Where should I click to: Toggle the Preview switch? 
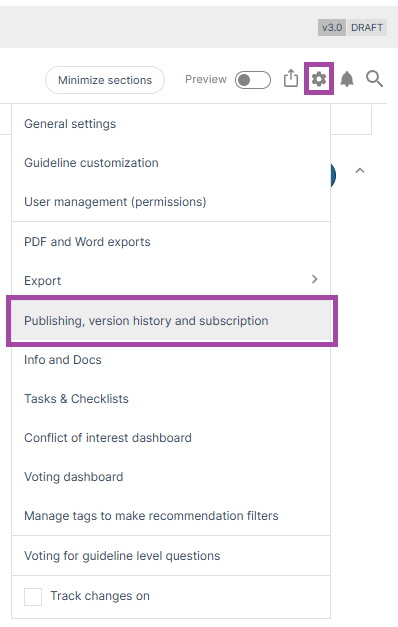tap(252, 80)
